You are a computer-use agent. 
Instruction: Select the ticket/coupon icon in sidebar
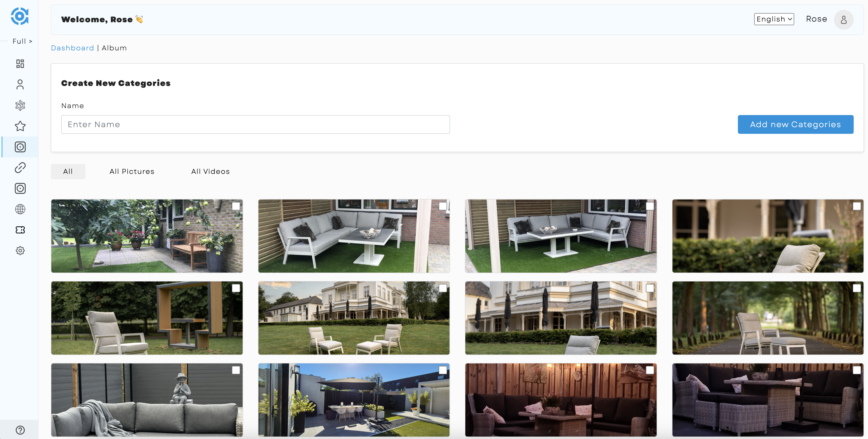coord(20,230)
